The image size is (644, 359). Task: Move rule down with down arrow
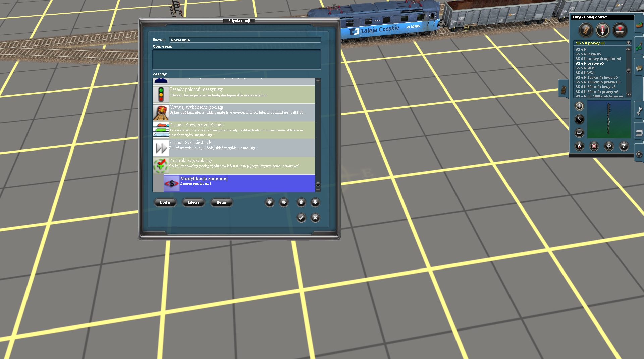315,202
